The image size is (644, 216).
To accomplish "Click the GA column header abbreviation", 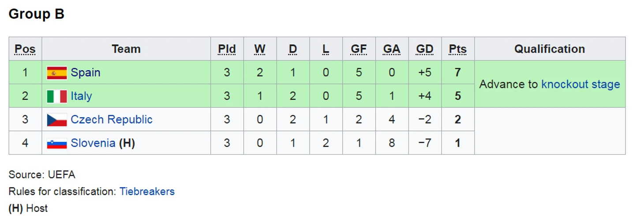I will point(392,49).
